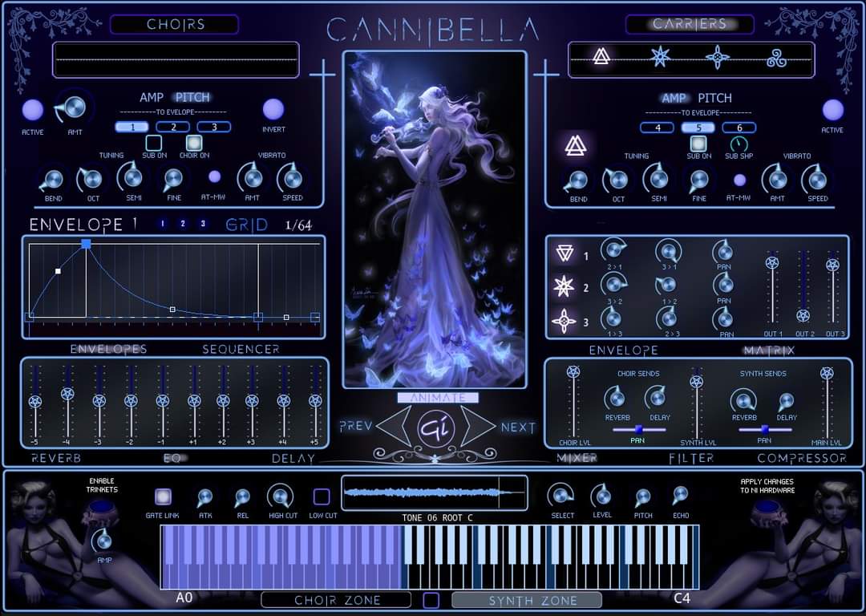Select the triskelion carrier waveform icon
Image resolution: width=866 pixels, height=616 pixels.
click(776, 58)
